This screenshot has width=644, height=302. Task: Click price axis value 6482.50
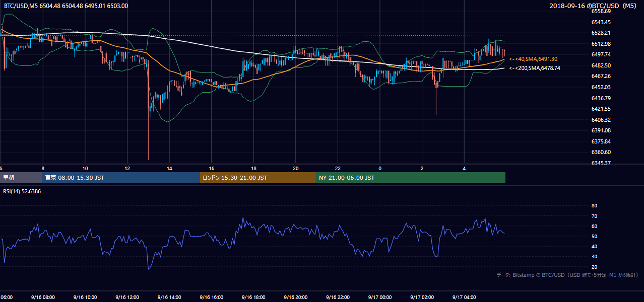tap(601, 65)
